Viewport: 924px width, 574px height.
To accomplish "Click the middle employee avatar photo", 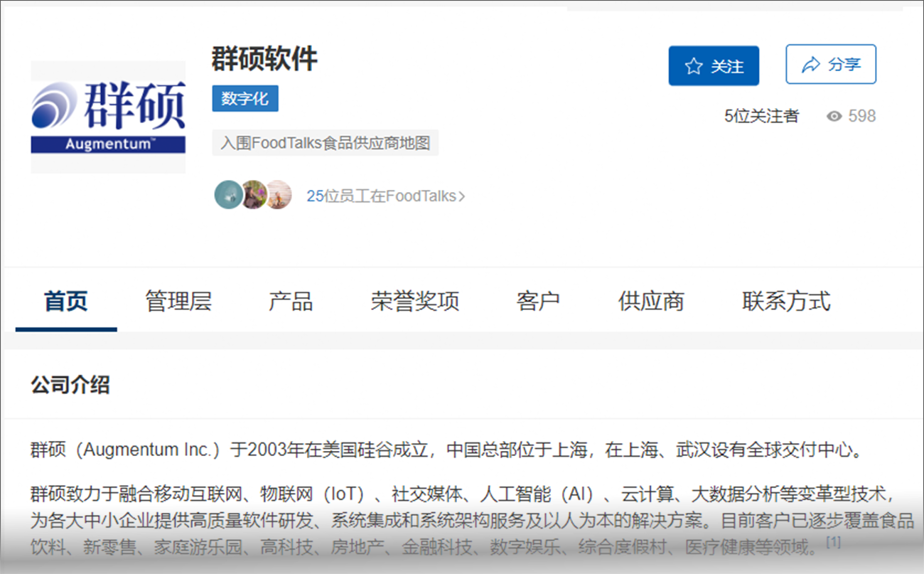I will coord(253,193).
